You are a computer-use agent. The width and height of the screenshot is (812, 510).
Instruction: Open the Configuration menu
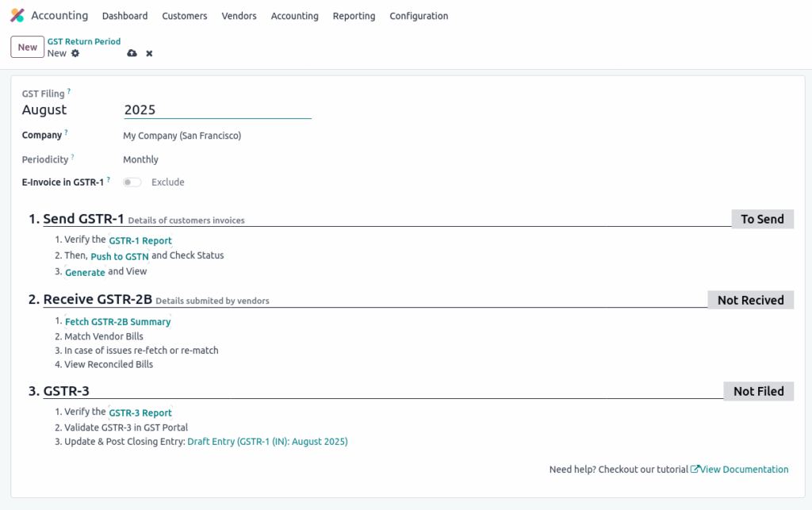[x=419, y=16]
